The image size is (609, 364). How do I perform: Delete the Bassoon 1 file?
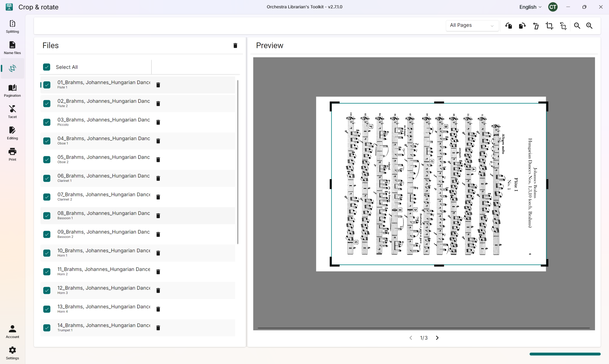(x=158, y=216)
